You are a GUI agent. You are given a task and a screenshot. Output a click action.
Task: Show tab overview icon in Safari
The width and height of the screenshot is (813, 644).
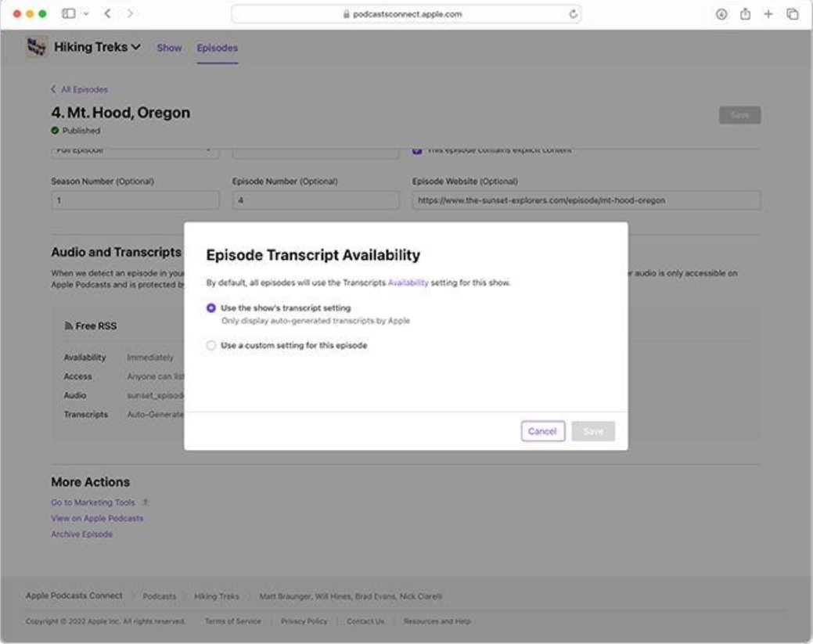792,14
